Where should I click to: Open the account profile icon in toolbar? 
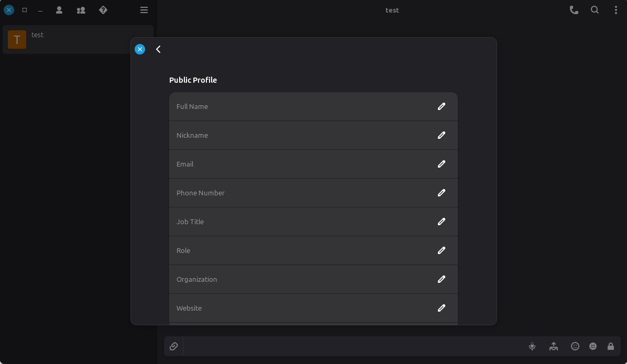point(59,10)
